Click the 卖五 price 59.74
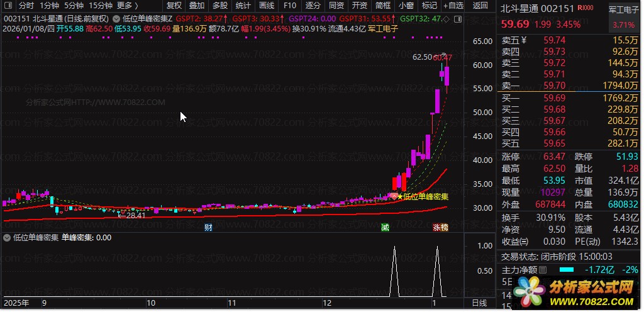 point(555,40)
